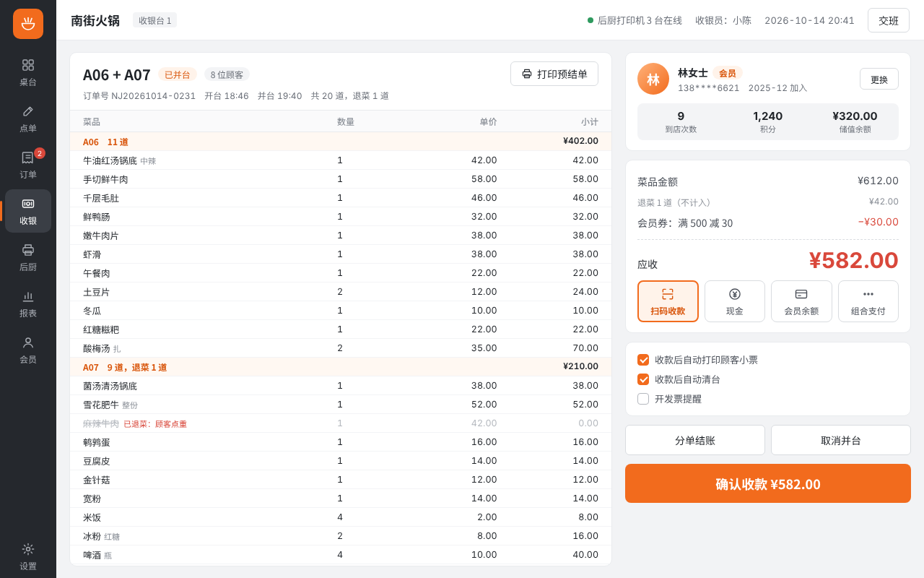Go to 点单 ordering in sidebar
Screen dimensions: 924x578
tap(28, 119)
